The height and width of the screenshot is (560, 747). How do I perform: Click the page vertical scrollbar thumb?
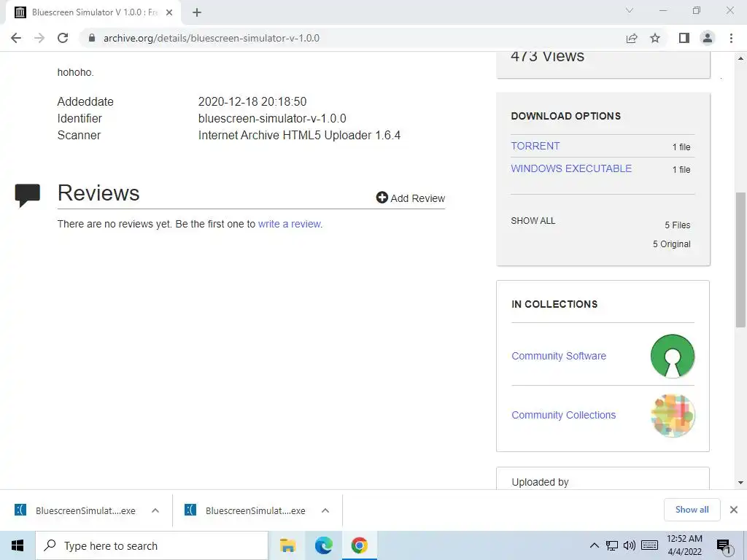[740, 260]
